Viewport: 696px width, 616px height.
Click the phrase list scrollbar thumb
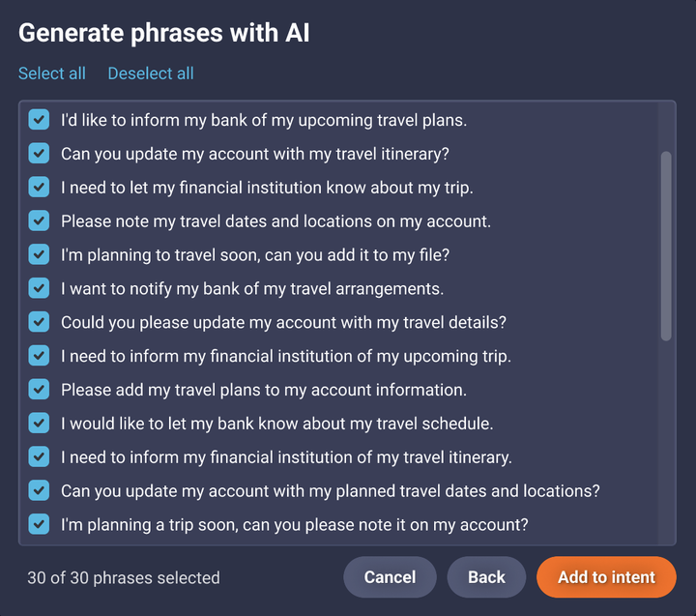point(666,246)
